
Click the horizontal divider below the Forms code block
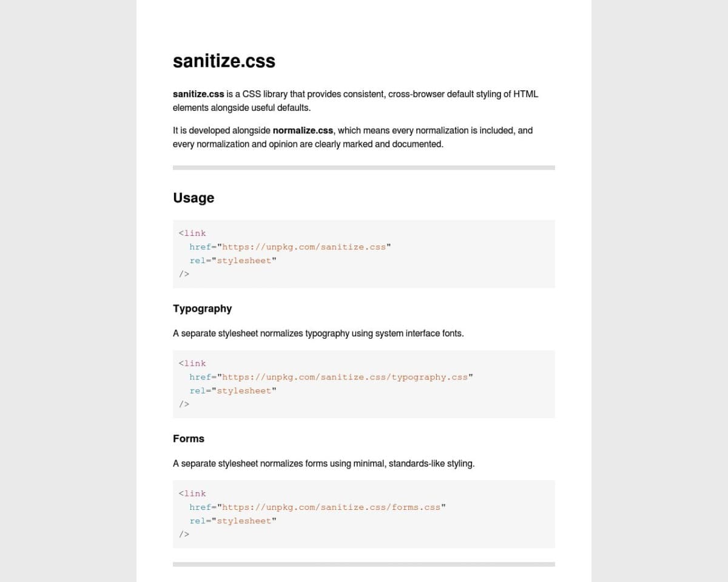click(364, 564)
